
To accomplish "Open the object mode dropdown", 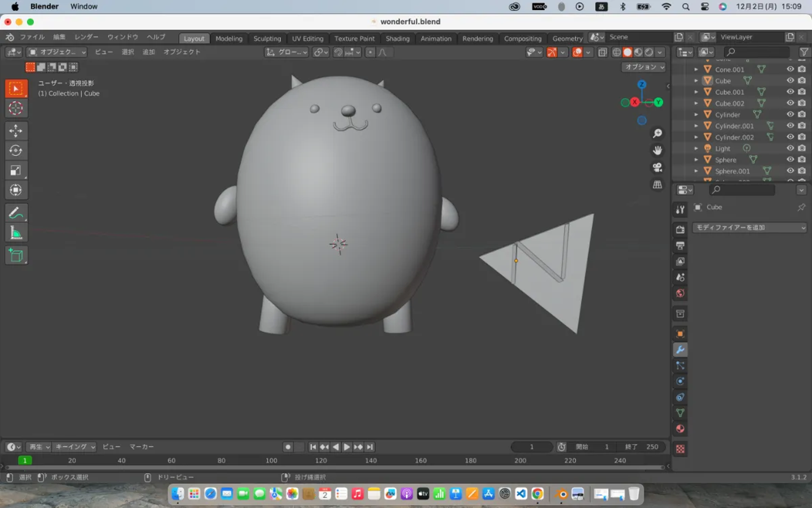I will [57, 52].
